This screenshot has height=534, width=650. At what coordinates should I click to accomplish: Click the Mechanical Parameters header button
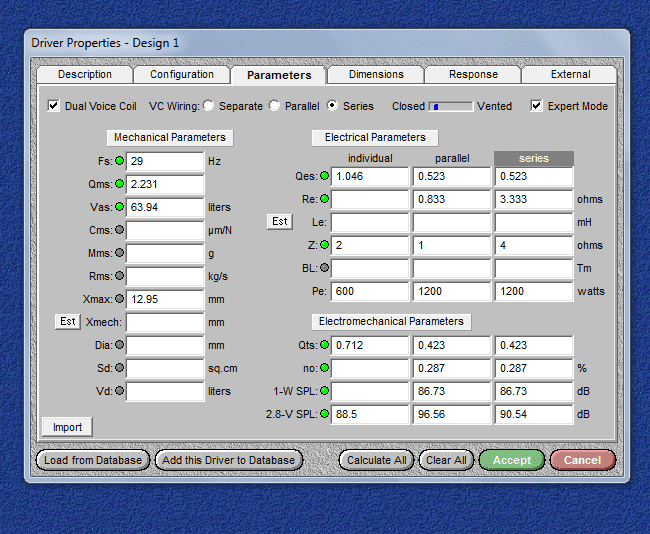click(x=170, y=138)
